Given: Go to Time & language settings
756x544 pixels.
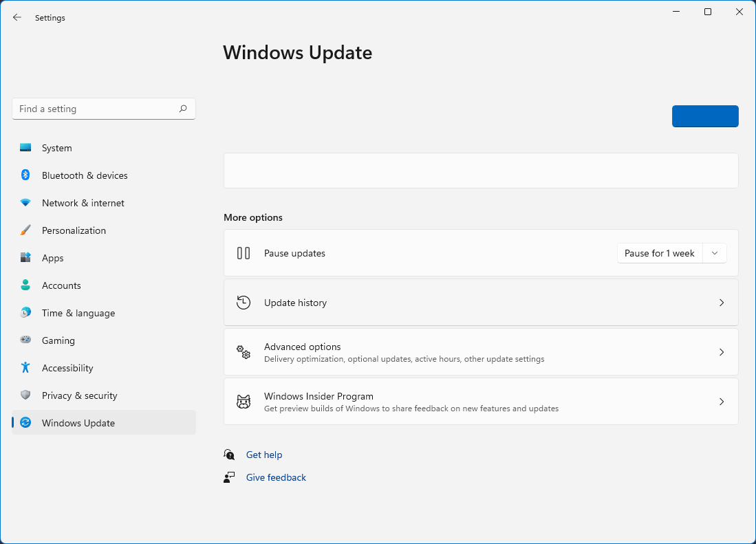Looking at the screenshot, I should pyautogui.click(x=78, y=313).
